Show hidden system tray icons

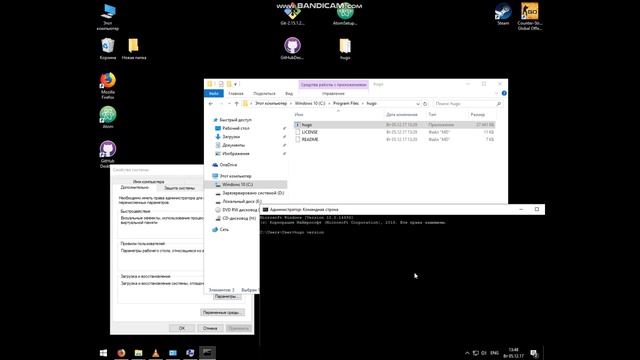(x=467, y=353)
